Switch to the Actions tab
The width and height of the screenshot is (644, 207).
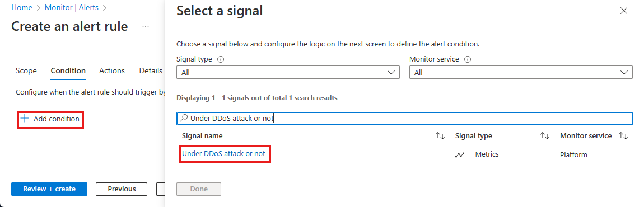(112, 70)
